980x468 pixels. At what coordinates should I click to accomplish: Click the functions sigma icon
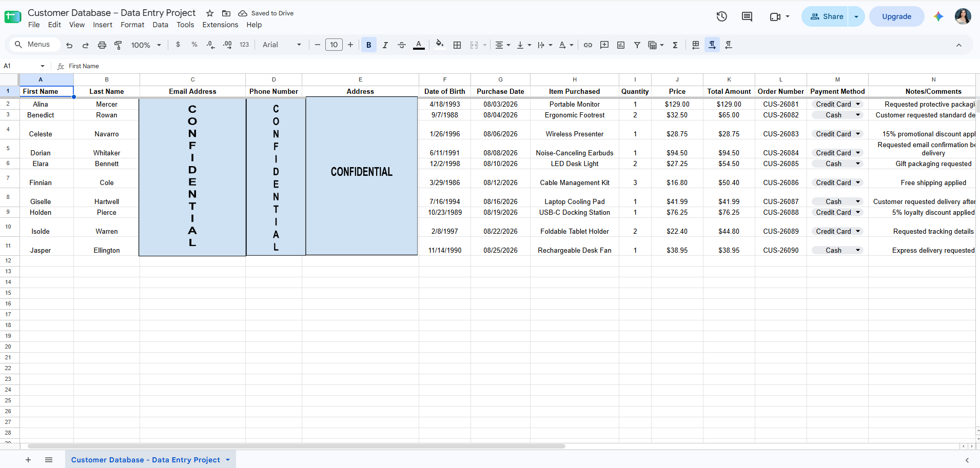(x=675, y=45)
